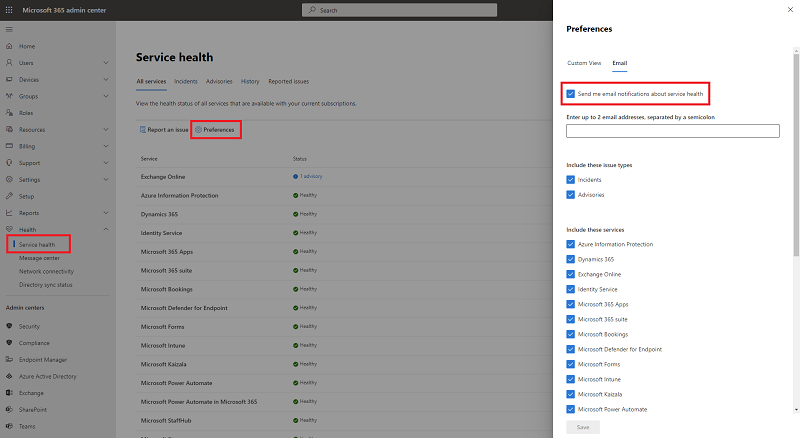Uncheck Microsoft 365 Apps checkbox
Image resolution: width=800 pixels, height=438 pixels.
pos(570,304)
